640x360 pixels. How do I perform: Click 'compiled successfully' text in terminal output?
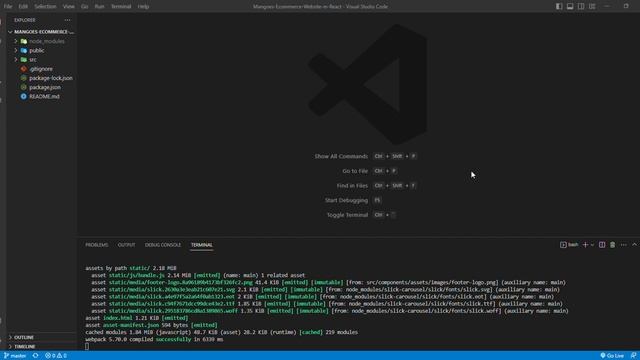(x=161, y=340)
